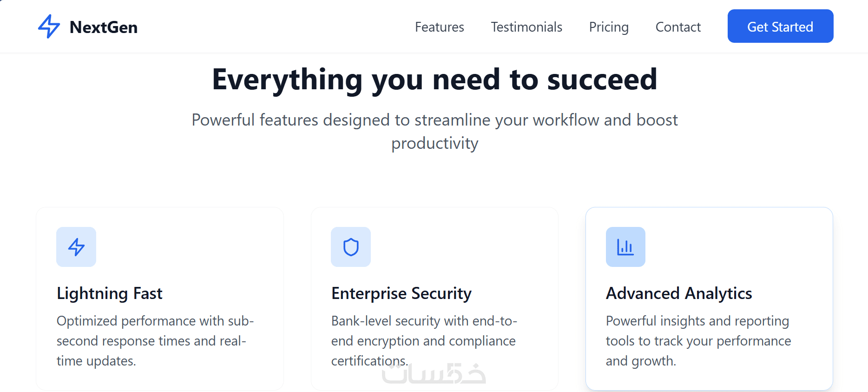Viewport: 868px width, 392px height.
Task: Open the Pricing navigation link
Action: coord(609,27)
